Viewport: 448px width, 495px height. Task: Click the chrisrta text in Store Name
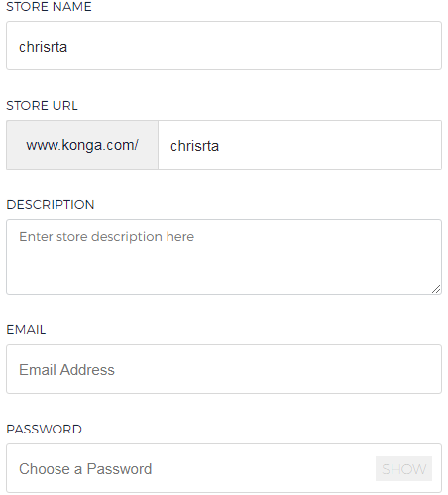[44, 47]
